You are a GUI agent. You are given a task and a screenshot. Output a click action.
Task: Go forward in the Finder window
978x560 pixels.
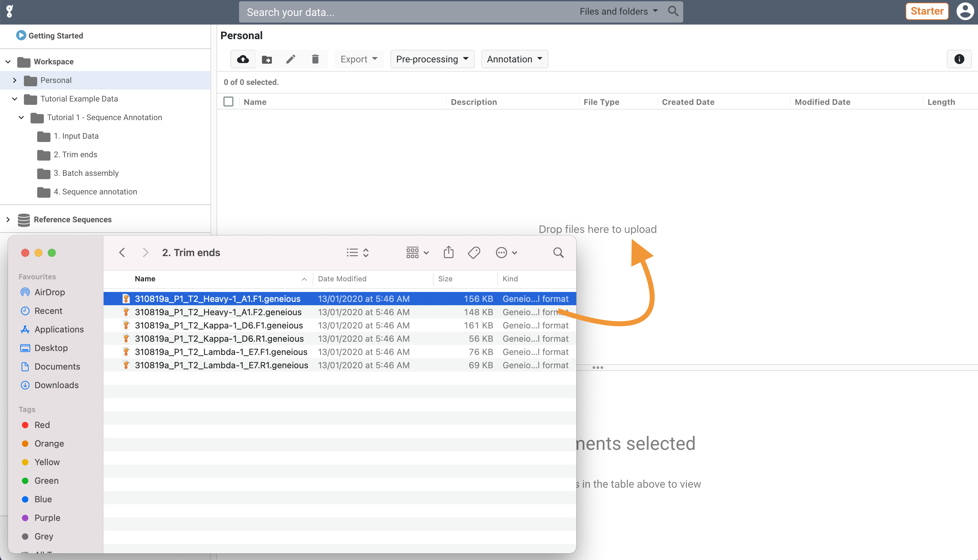(145, 253)
